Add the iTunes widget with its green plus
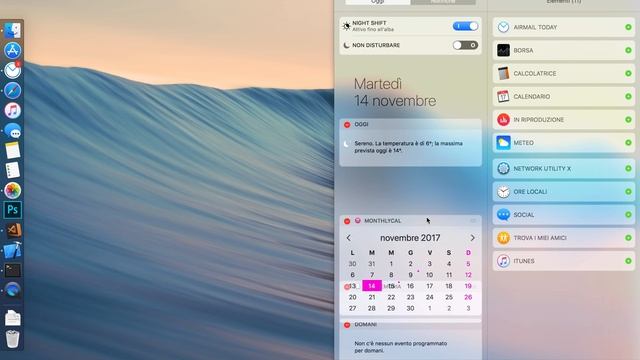Image resolution: width=640 pixels, height=360 pixels. point(628,261)
